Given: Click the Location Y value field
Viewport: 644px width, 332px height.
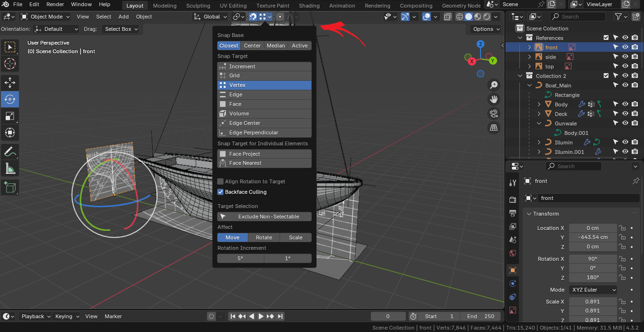Looking at the screenshot, I should 592,237.
